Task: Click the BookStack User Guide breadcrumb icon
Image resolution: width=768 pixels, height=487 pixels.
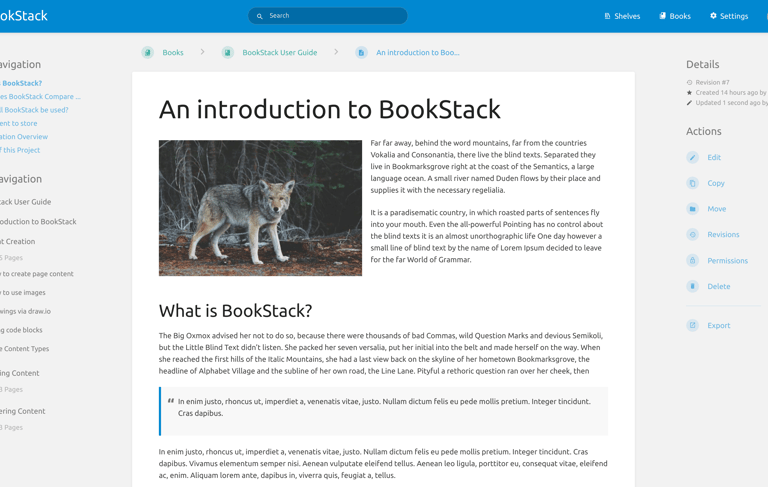Action: coord(227,52)
